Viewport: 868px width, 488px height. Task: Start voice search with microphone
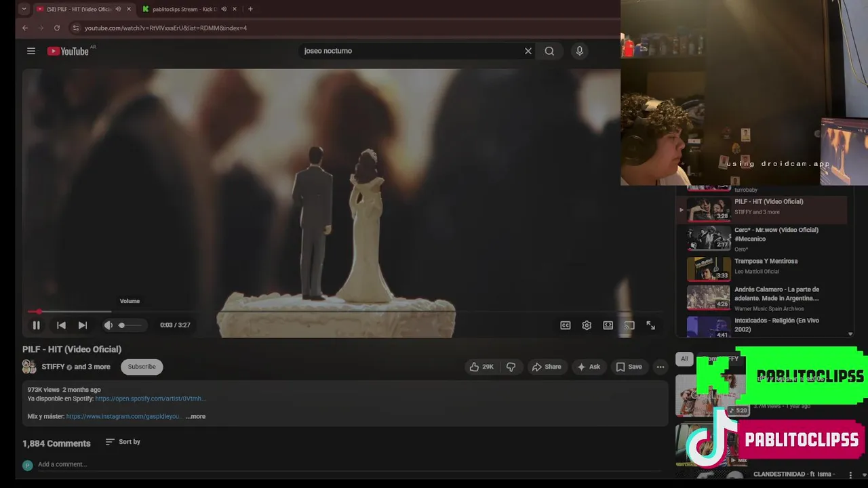(579, 51)
